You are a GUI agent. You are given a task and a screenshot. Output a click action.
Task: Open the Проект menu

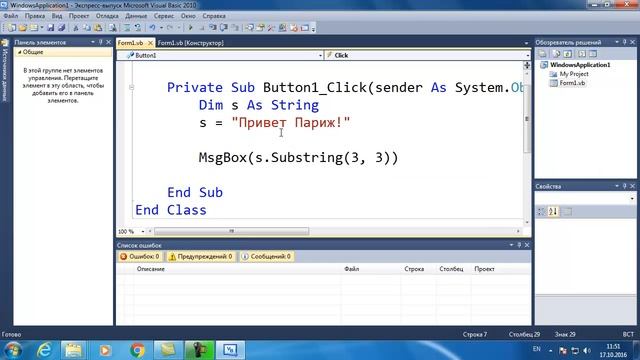79,16
